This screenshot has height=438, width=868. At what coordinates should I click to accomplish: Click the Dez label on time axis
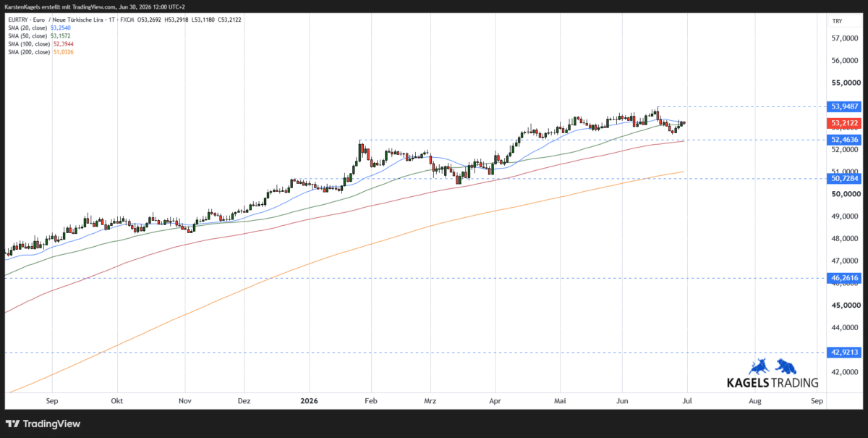tap(244, 400)
